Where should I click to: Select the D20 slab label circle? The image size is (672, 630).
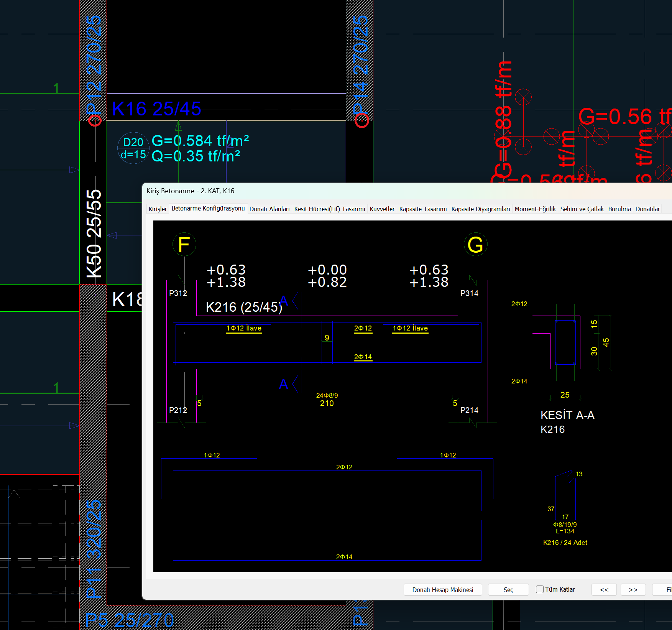(x=133, y=148)
